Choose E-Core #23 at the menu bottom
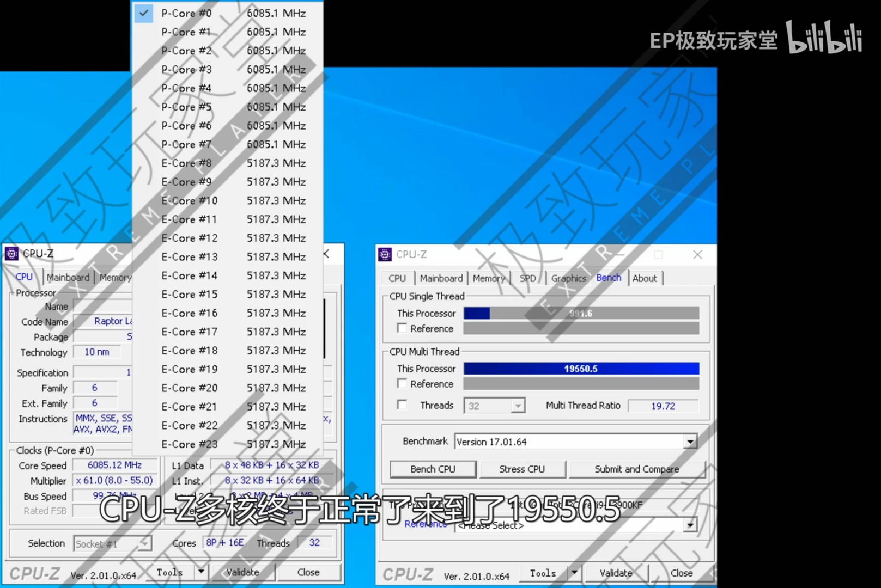 (228, 444)
